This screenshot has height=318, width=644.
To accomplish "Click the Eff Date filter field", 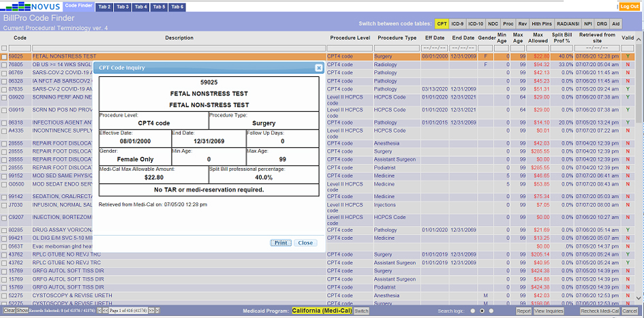I will click(435, 48).
